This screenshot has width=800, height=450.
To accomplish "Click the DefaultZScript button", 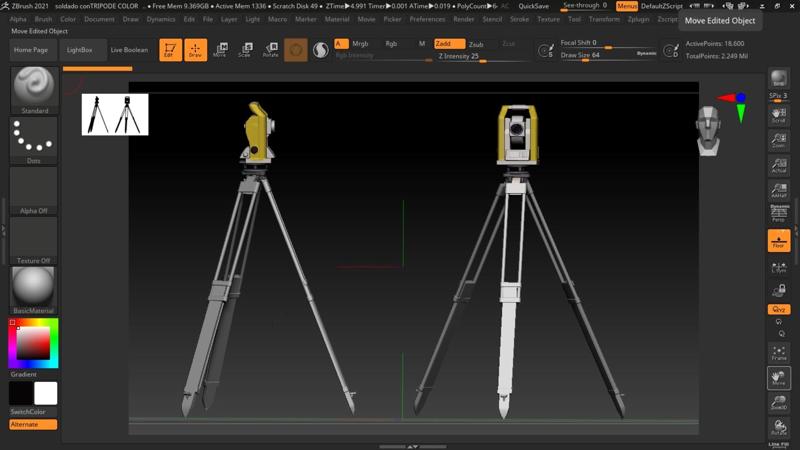I will click(x=662, y=6).
